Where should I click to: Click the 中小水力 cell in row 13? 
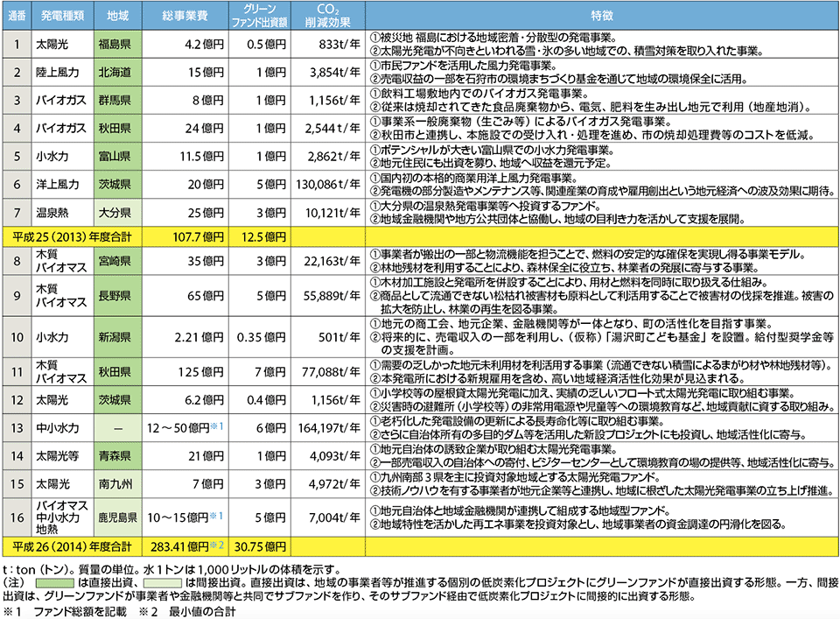click(x=62, y=428)
